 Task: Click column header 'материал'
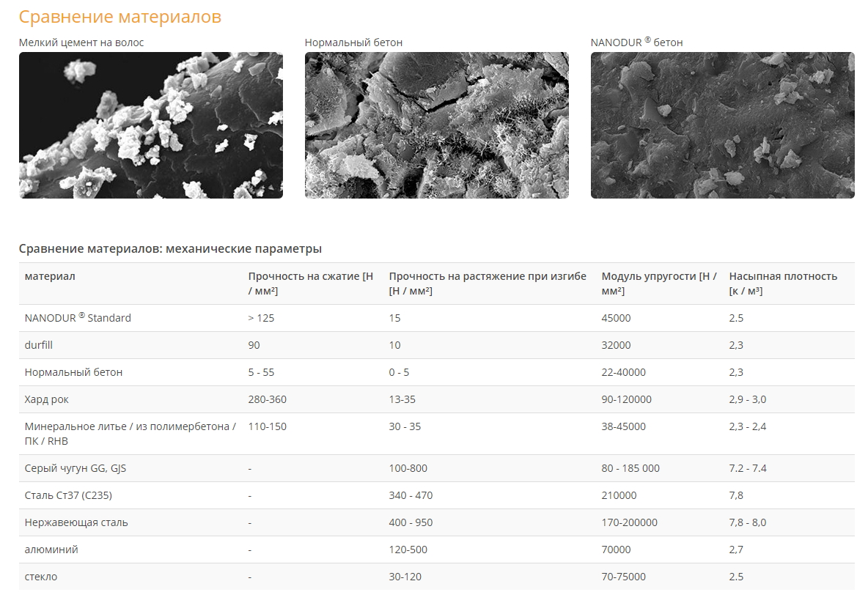[x=50, y=276]
